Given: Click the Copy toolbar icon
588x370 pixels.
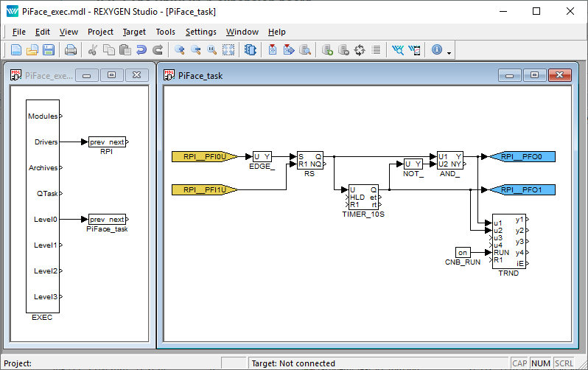Looking at the screenshot, I should tap(109, 50).
